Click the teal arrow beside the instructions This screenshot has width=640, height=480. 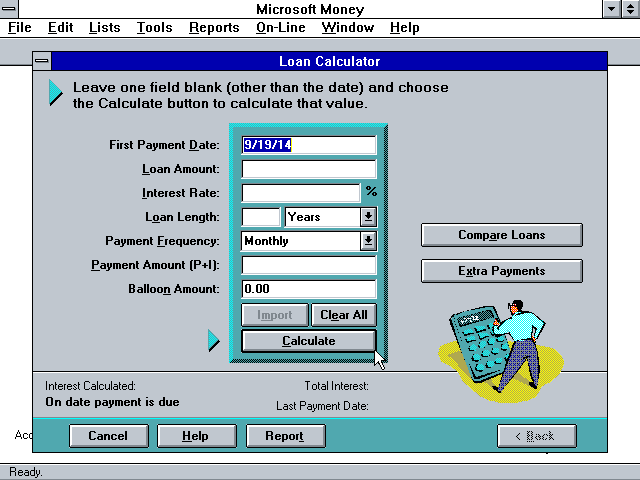tap(56, 94)
